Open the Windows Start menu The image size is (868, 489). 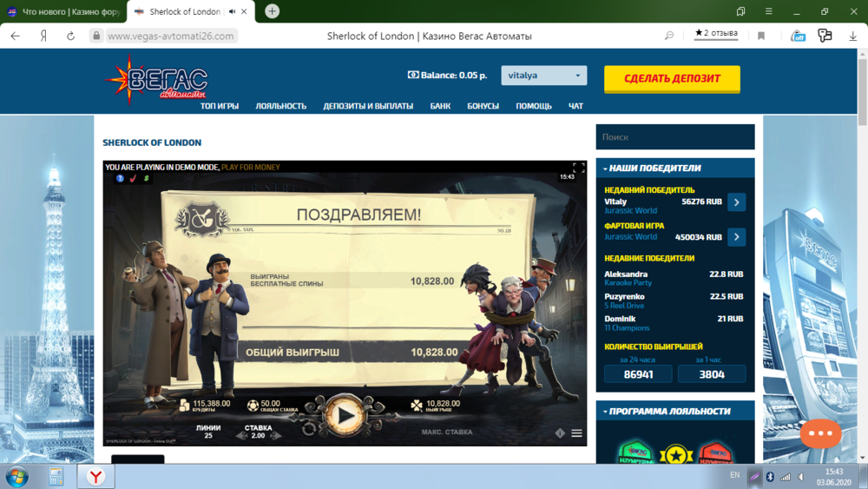(x=17, y=476)
